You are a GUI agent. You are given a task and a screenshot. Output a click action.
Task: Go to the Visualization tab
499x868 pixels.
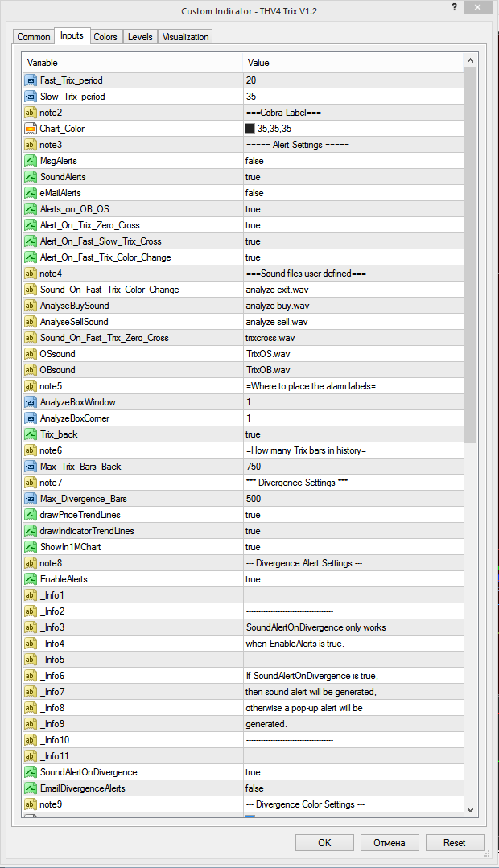tap(186, 36)
